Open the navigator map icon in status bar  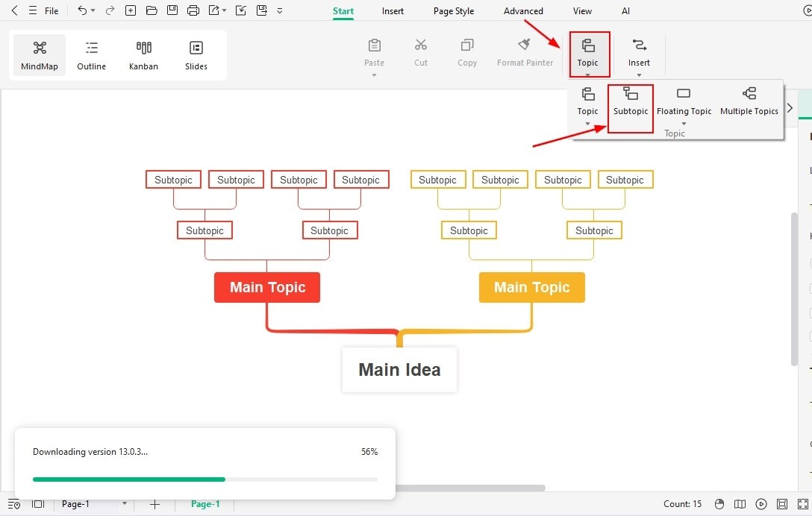click(x=740, y=504)
